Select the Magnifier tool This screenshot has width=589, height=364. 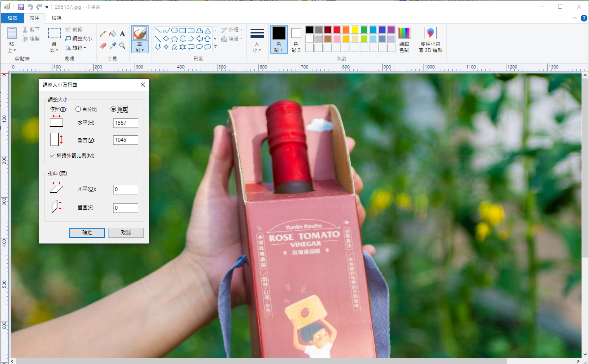pos(122,46)
